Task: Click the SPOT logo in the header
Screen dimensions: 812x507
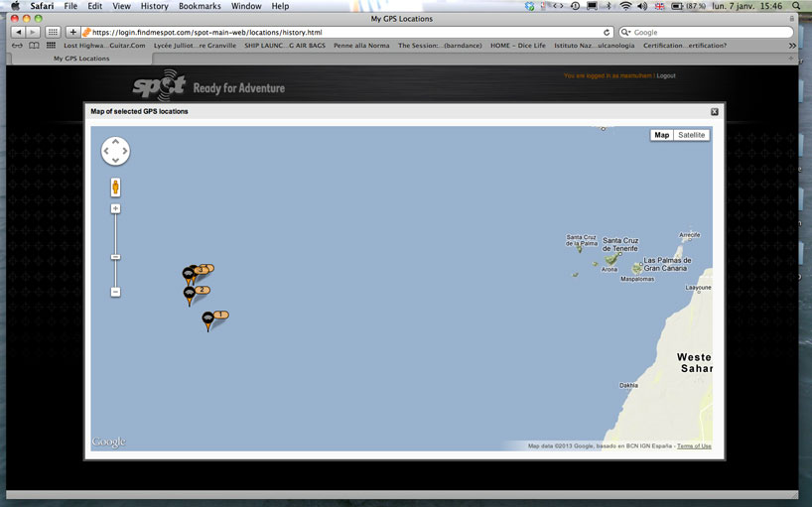Action: click(160, 85)
